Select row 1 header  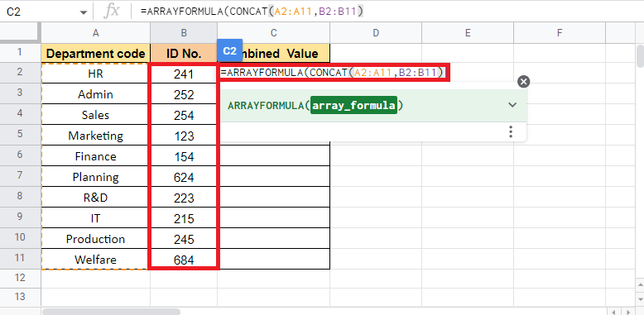20,53
